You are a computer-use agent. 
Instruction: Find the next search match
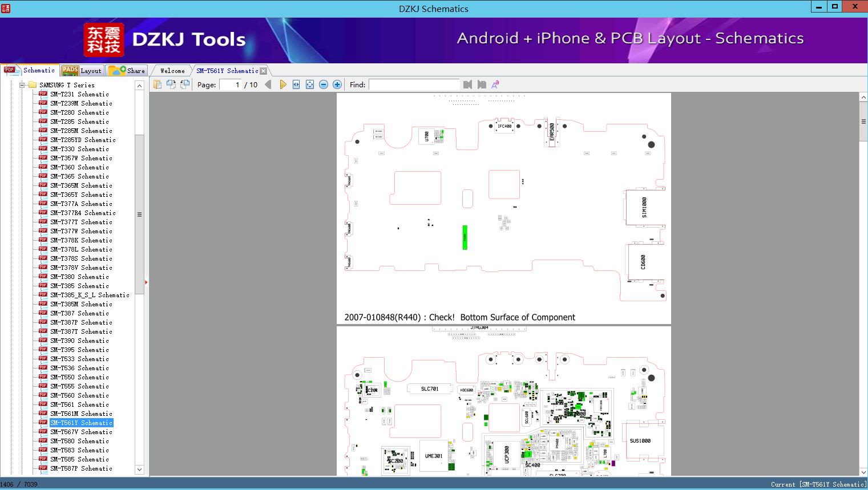pyautogui.click(x=482, y=84)
